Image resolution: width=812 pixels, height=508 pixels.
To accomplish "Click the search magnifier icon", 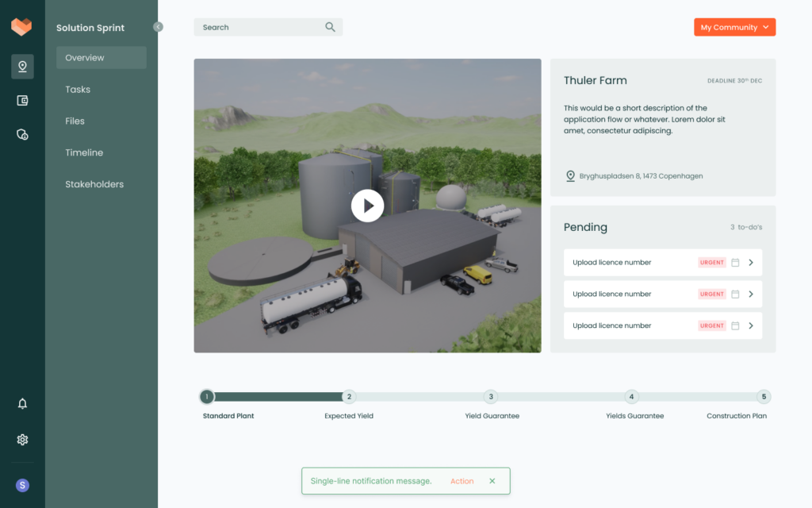I will pos(330,26).
